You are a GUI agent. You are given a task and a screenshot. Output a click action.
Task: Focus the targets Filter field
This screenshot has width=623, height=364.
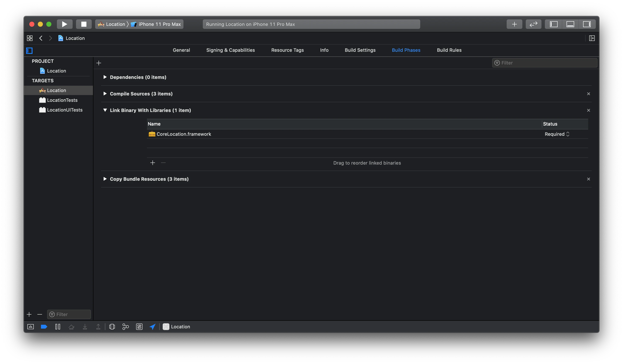69,314
